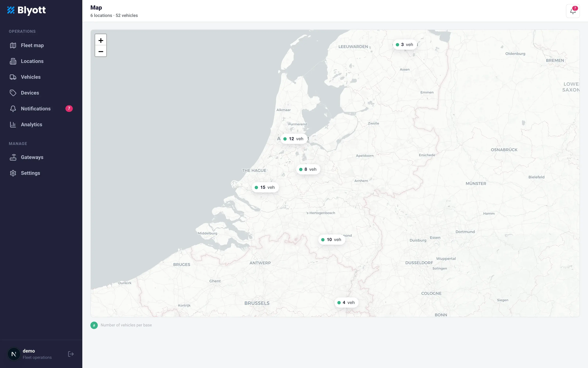Image resolution: width=588 pixels, height=368 pixels.
Task: Click the Vehicles truck icon
Action: pyautogui.click(x=13, y=77)
